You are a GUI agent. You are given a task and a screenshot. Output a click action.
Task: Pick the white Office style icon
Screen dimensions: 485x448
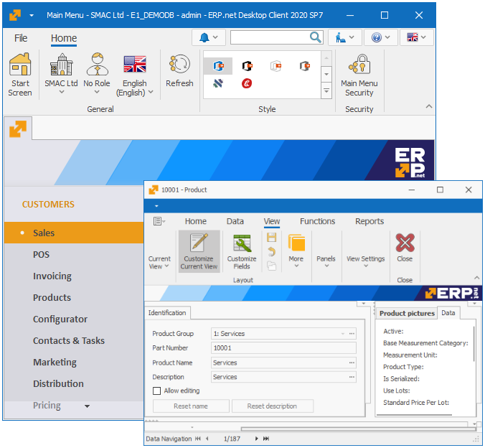tap(276, 66)
